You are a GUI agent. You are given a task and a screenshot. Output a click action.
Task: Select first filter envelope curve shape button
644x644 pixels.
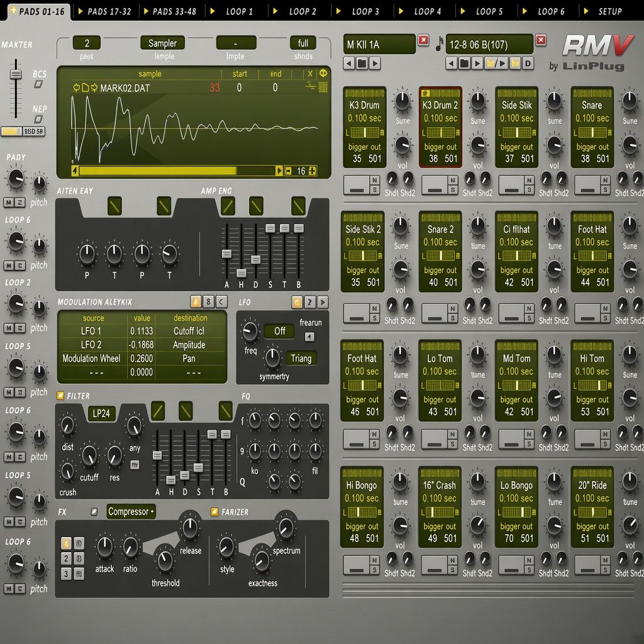click(x=158, y=411)
